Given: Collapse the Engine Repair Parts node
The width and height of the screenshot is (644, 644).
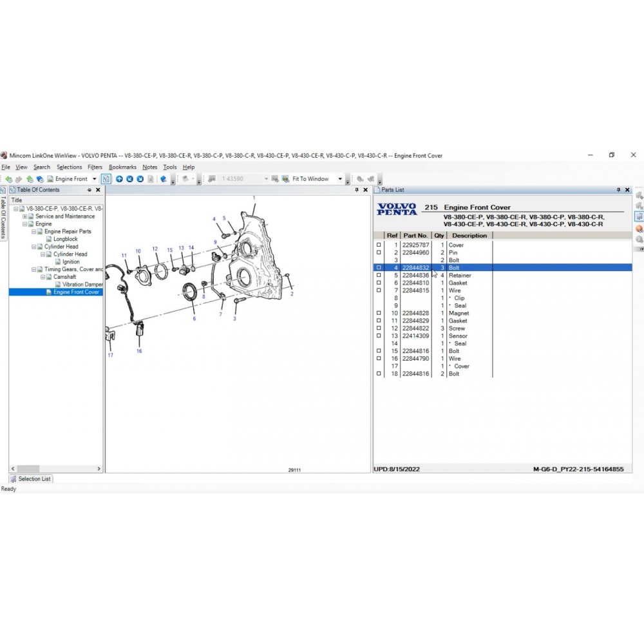Looking at the screenshot, I should 33,231.
